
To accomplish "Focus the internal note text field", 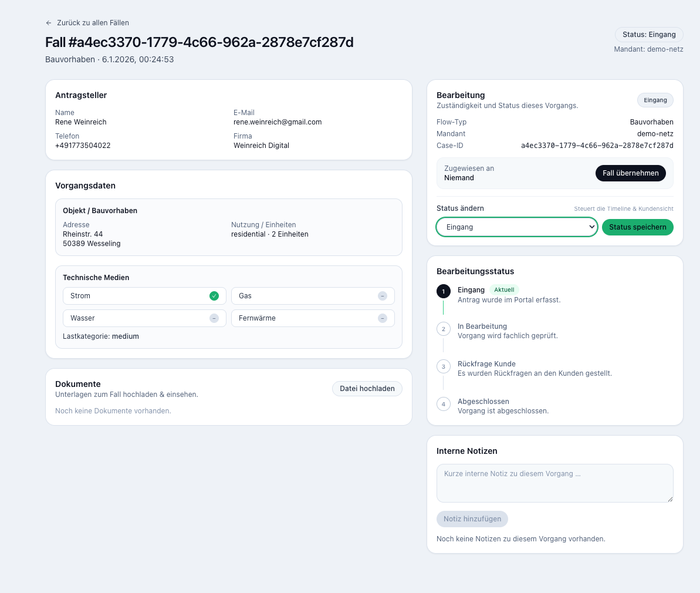I will click(x=554, y=483).
